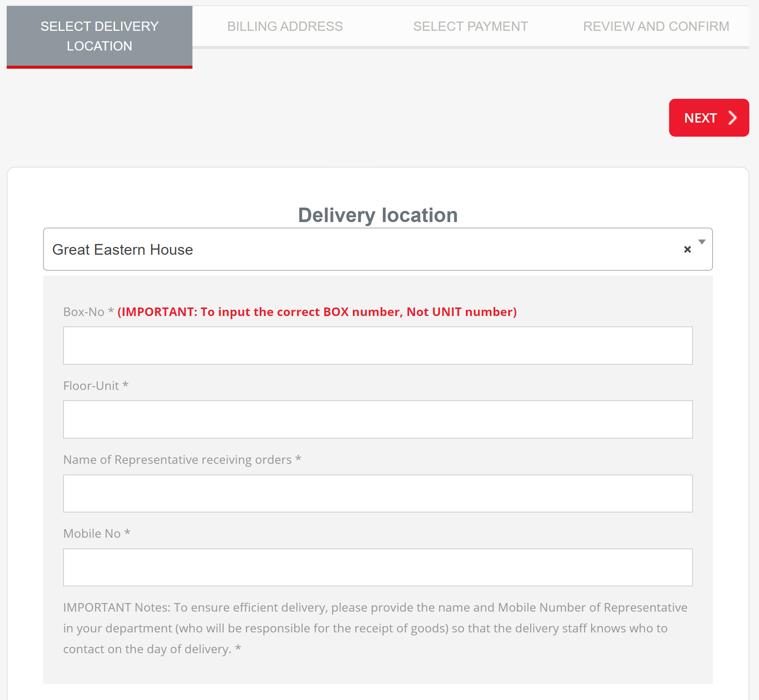Image resolution: width=759 pixels, height=700 pixels.
Task: Click into the Floor-Unit text field
Action: tap(377, 419)
